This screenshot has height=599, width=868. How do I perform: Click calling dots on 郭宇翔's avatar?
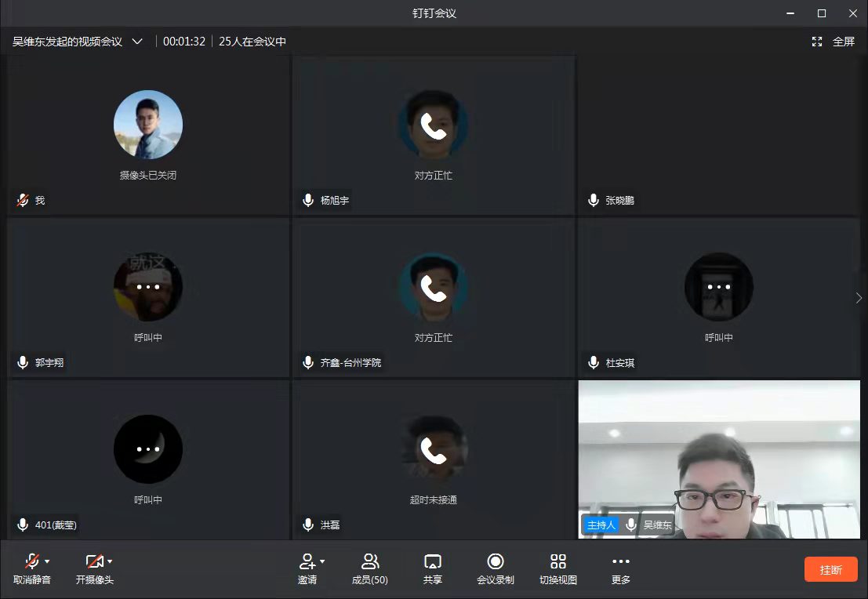click(x=148, y=287)
